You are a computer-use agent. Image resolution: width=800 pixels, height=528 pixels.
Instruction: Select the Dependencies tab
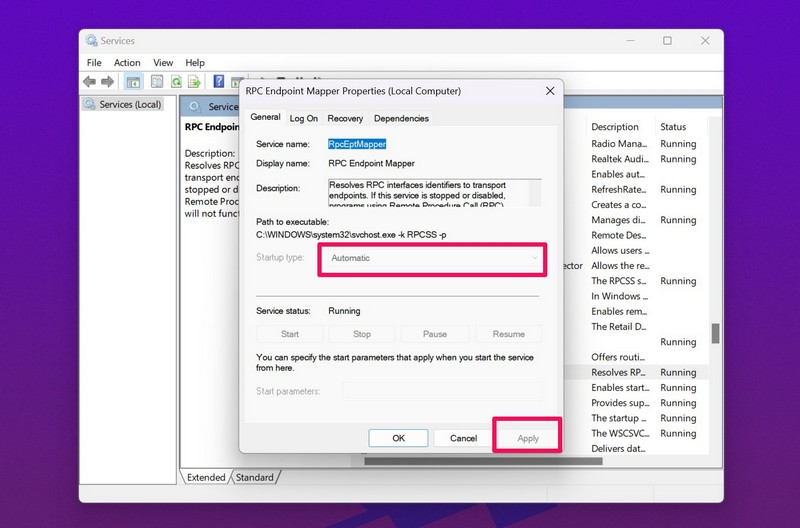(401, 118)
